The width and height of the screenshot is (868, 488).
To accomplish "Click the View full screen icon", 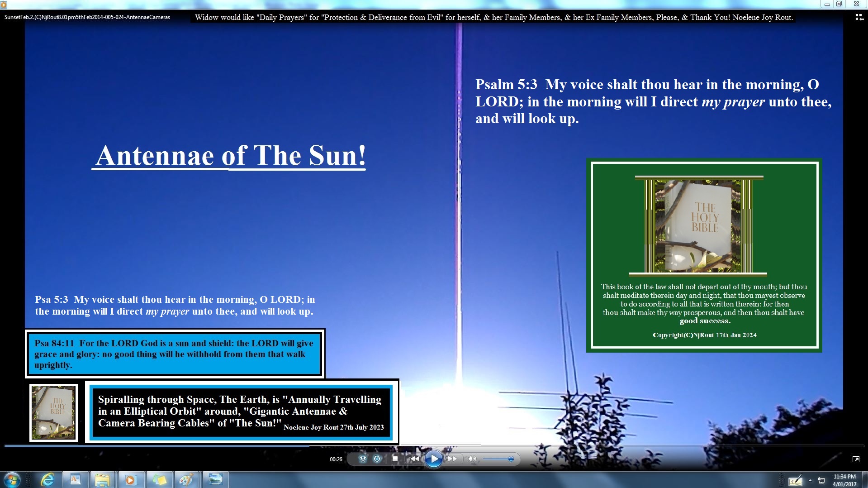I will pos(856,459).
